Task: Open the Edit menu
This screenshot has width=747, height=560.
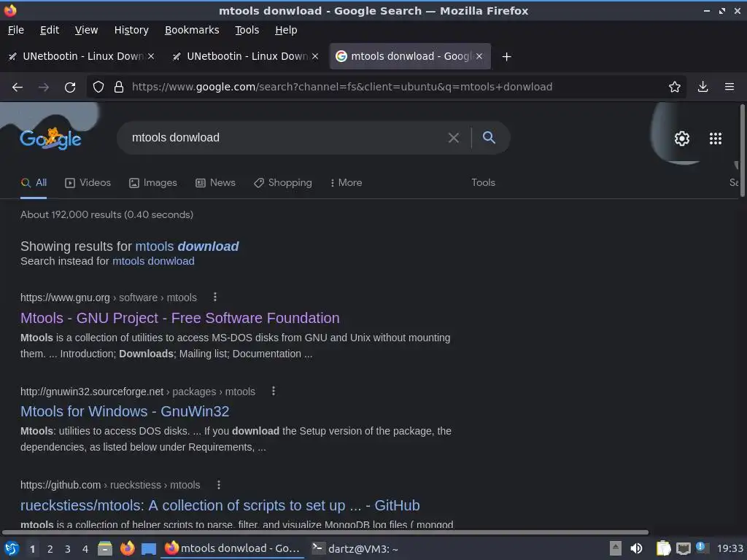Action: pos(50,30)
